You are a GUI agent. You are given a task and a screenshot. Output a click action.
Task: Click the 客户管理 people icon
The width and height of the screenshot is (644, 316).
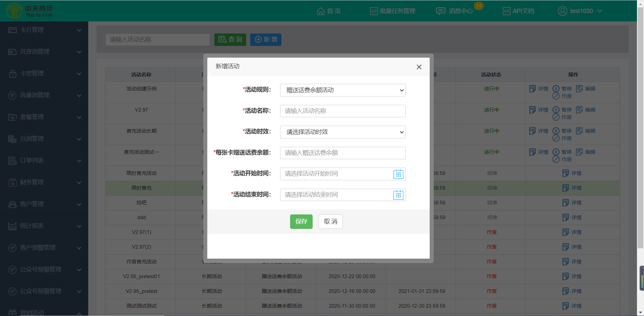click(x=12, y=204)
